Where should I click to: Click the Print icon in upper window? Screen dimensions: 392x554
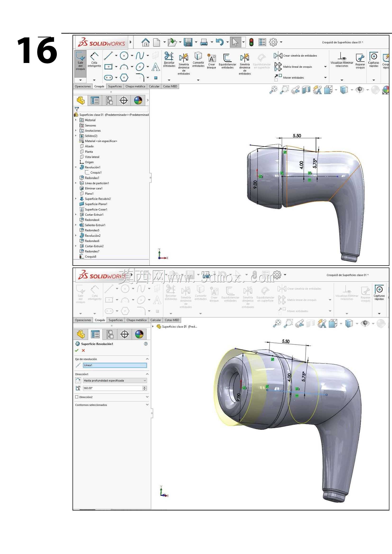[204, 42]
